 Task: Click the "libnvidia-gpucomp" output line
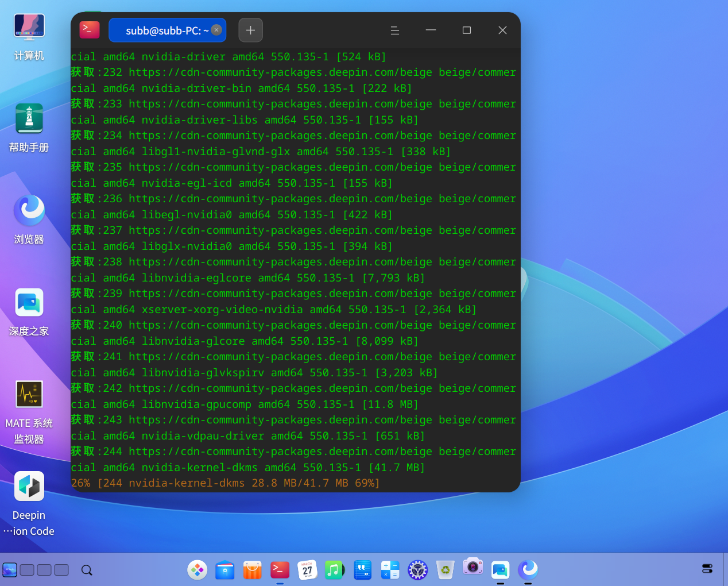tap(245, 404)
